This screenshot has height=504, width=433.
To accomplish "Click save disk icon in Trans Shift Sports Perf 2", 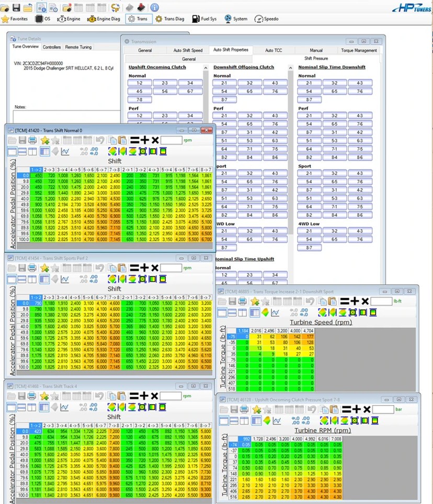I will 22,268.
